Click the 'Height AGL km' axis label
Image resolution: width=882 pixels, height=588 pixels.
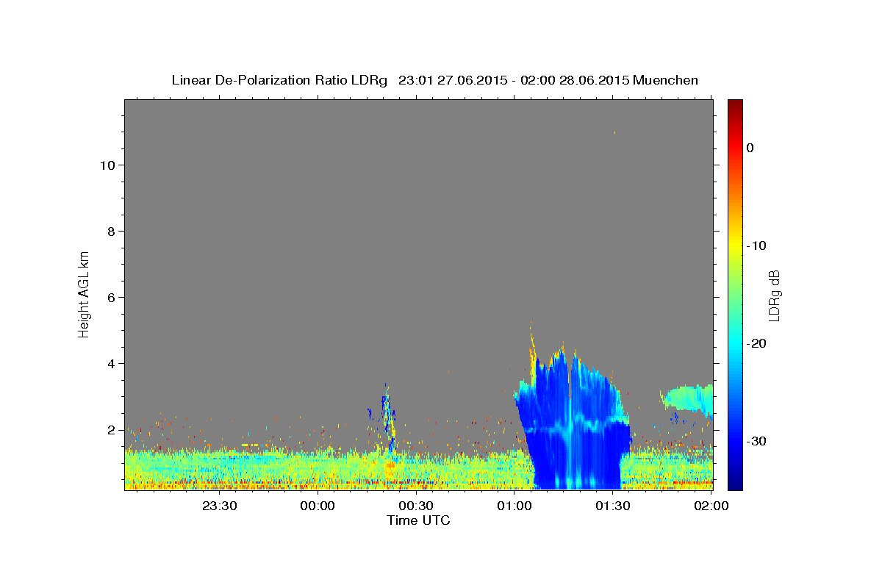coord(84,293)
